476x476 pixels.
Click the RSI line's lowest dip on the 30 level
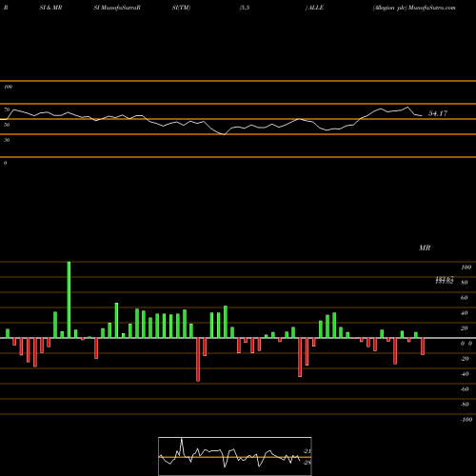(225, 134)
